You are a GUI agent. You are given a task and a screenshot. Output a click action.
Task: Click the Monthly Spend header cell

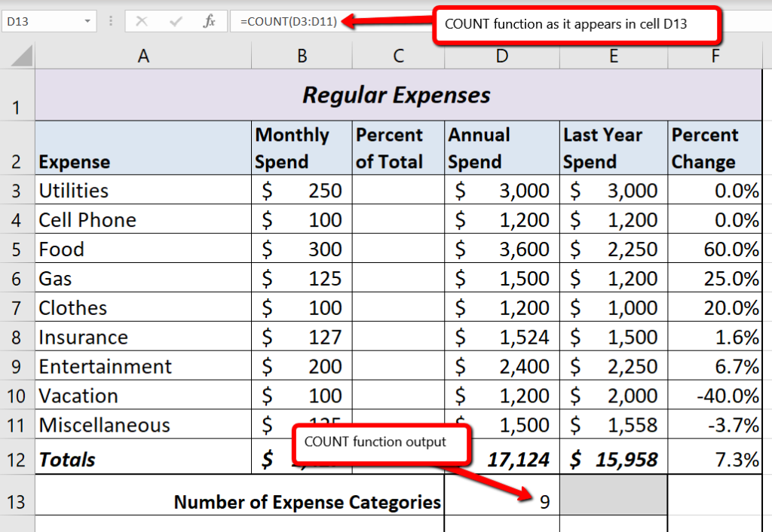point(302,148)
